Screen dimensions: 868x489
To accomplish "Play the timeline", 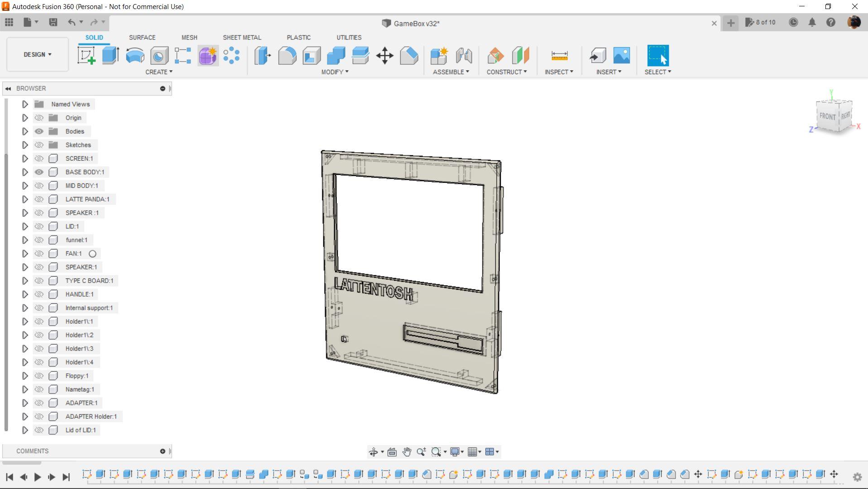I will pyautogui.click(x=38, y=477).
